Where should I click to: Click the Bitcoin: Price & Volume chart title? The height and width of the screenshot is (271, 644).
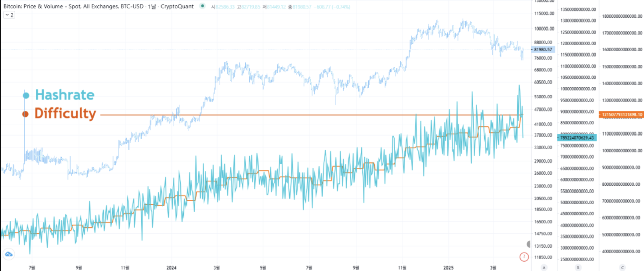(98, 6)
